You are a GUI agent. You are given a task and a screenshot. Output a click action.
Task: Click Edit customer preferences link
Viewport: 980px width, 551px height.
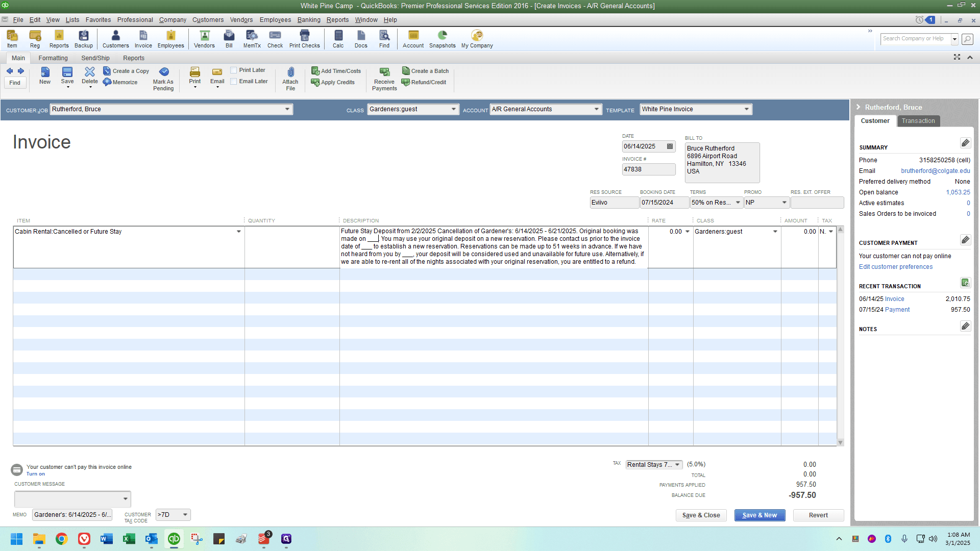coord(895,267)
